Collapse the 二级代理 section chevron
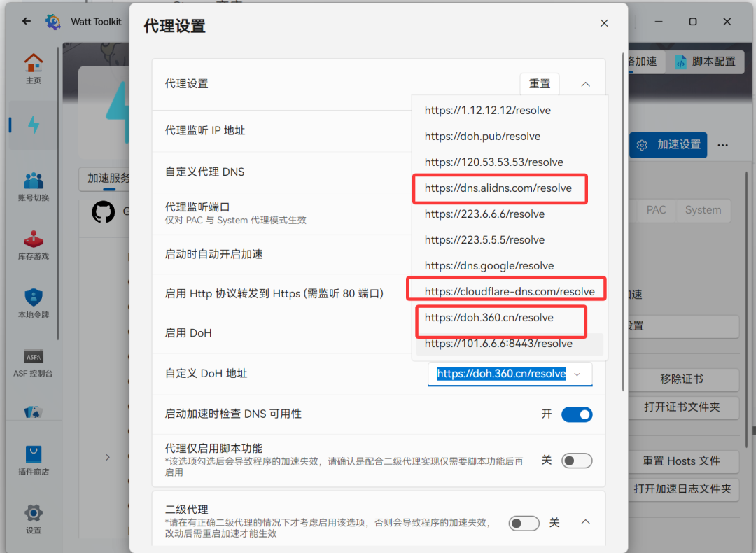The height and width of the screenshot is (553, 756). tap(585, 522)
